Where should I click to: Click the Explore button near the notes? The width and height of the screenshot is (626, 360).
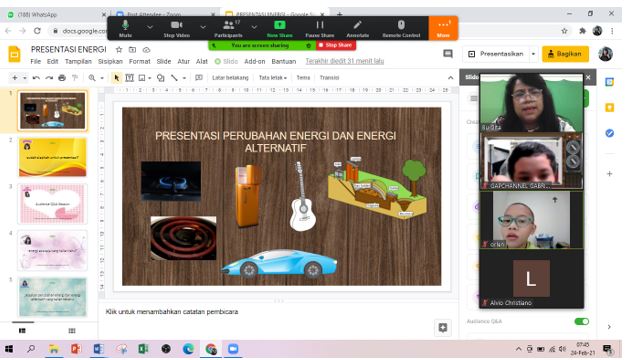tap(443, 328)
